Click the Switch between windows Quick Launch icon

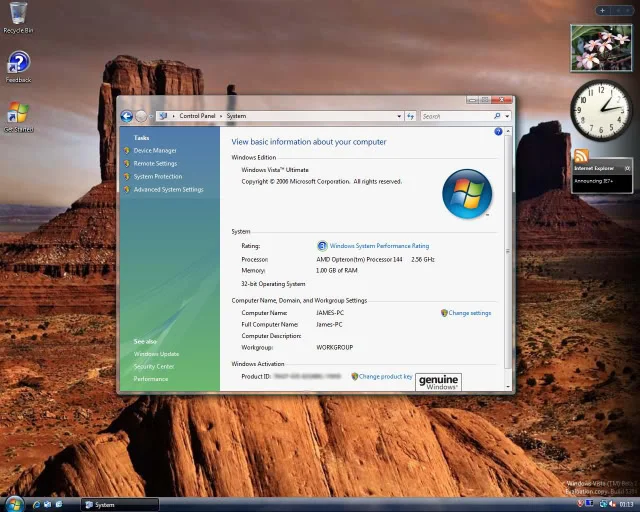point(59,505)
